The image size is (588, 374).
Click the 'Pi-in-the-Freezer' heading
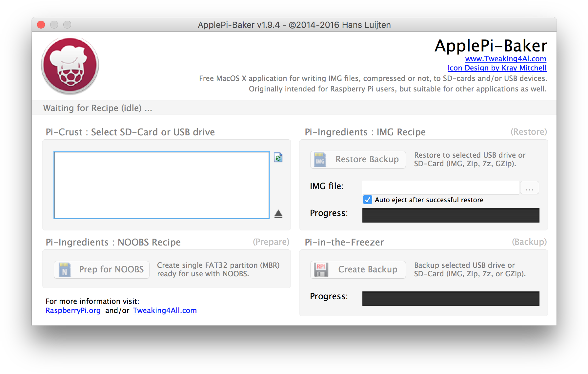pos(344,242)
